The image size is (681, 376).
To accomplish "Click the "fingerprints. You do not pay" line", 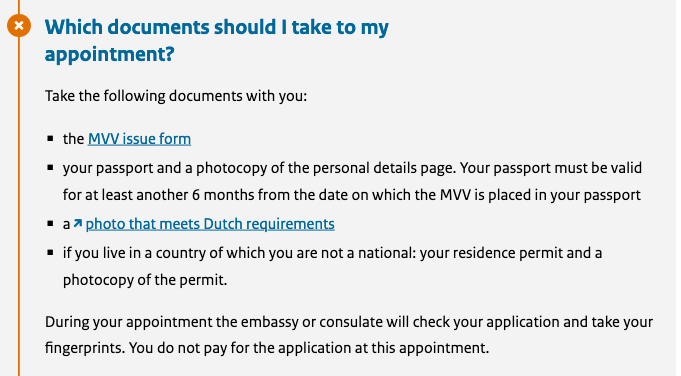I will [x=267, y=348].
